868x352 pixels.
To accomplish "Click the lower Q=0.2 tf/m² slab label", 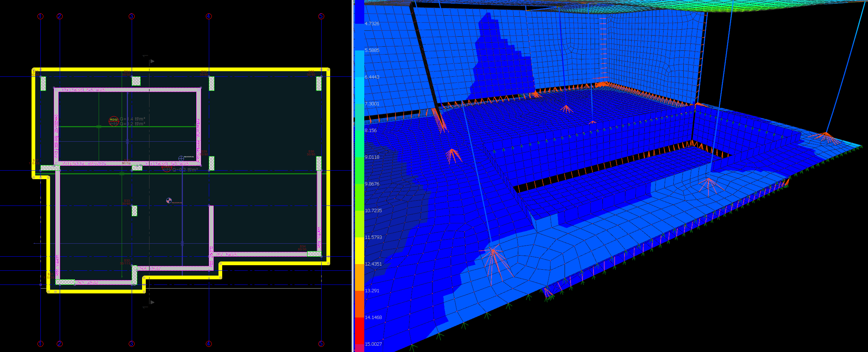I will tap(185, 170).
